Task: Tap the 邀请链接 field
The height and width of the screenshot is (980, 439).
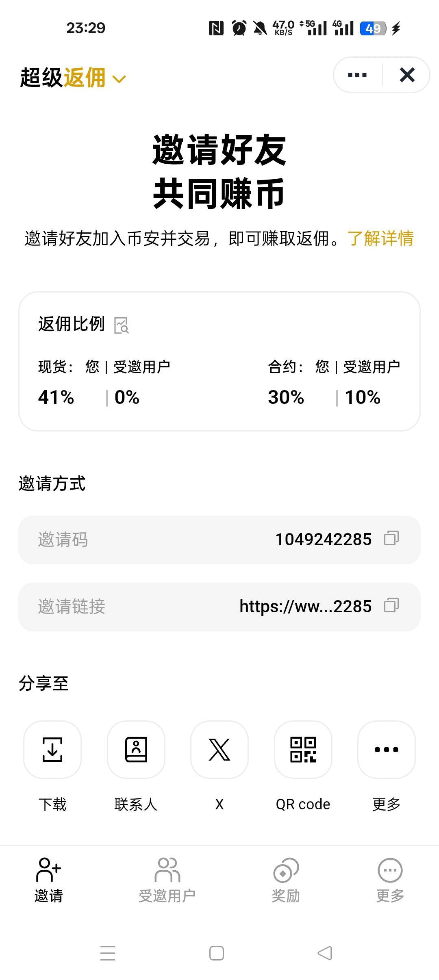Action: pos(219,607)
